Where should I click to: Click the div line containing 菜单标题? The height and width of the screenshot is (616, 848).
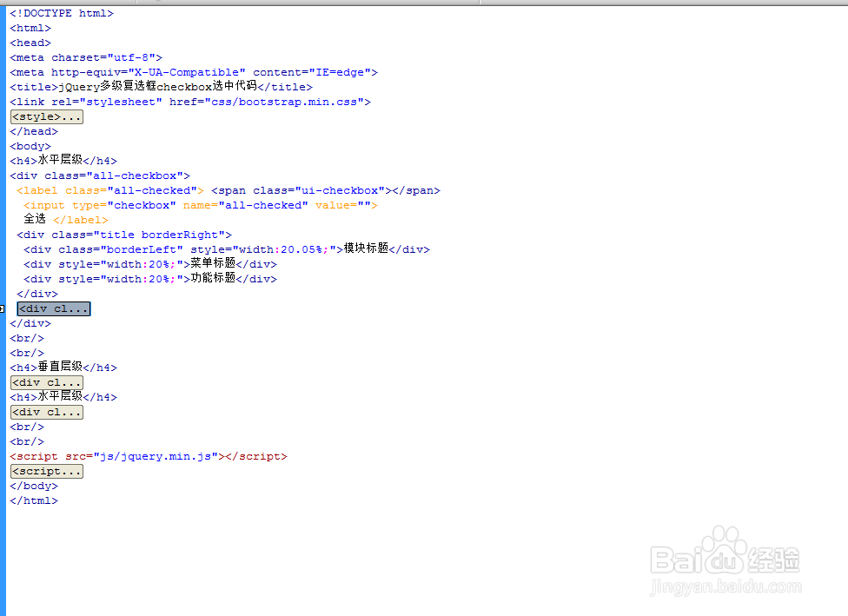pos(150,263)
